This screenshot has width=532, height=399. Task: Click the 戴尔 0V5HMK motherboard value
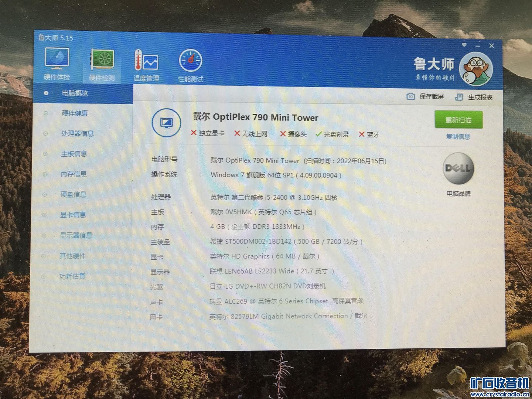point(263,212)
